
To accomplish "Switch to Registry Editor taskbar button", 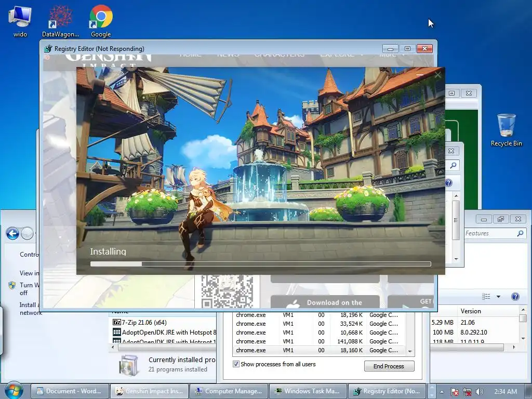I will tap(388, 391).
